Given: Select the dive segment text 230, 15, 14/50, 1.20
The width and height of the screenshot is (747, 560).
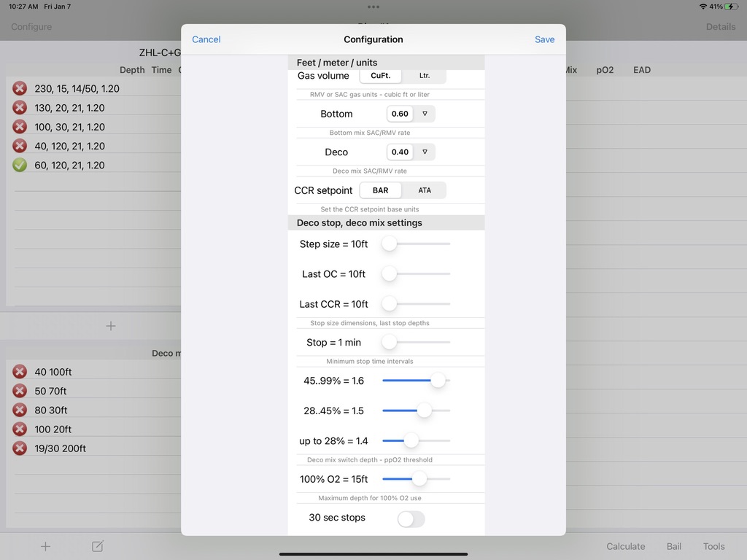Looking at the screenshot, I should 77,88.
